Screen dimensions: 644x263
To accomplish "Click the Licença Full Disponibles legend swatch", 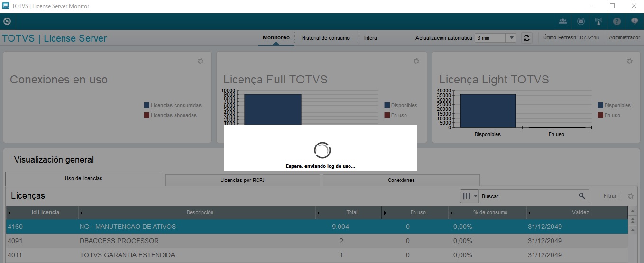I will 387,105.
